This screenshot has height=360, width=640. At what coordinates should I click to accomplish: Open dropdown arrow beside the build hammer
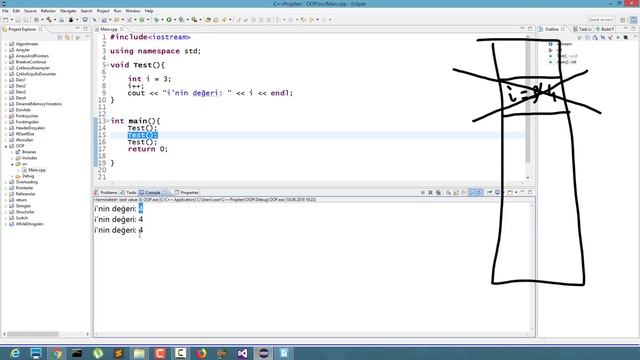pyautogui.click(x=55, y=20)
